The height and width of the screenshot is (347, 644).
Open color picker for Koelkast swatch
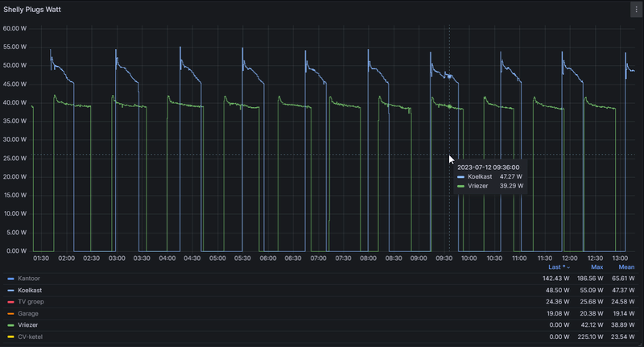coord(11,291)
